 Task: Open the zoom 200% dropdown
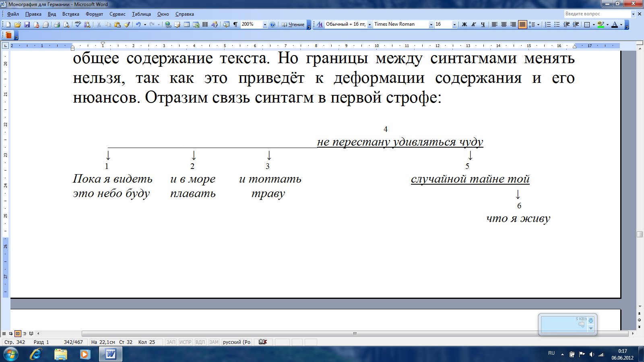point(265,25)
